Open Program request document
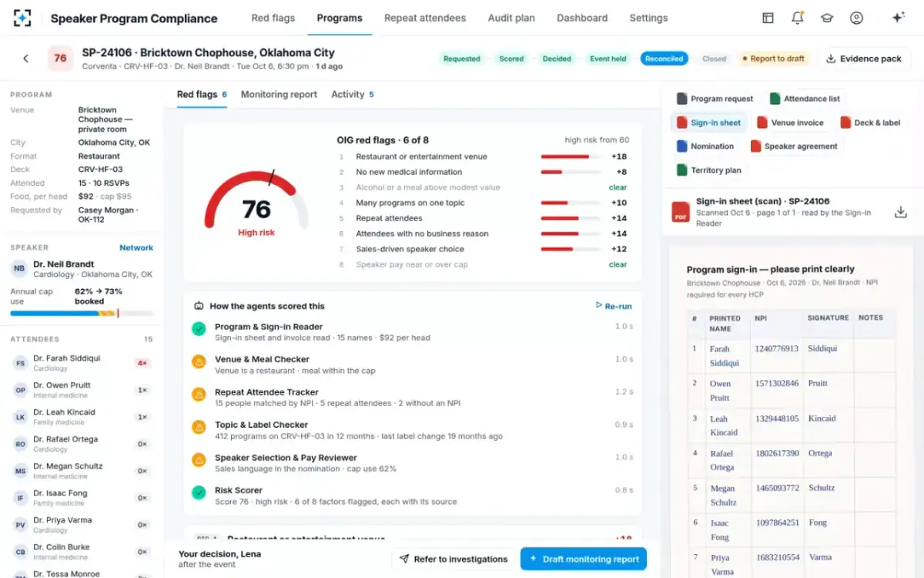Image resolution: width=924 pixels, height=578 pixels. pos(715,99)
